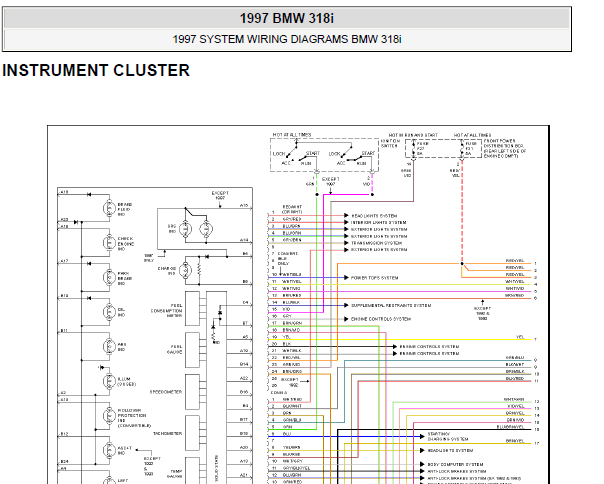Screen dimensions: 604x484
Task: Click the 'STARTING/CHARGING SYSTEM' label
Action: pos(448,437)
